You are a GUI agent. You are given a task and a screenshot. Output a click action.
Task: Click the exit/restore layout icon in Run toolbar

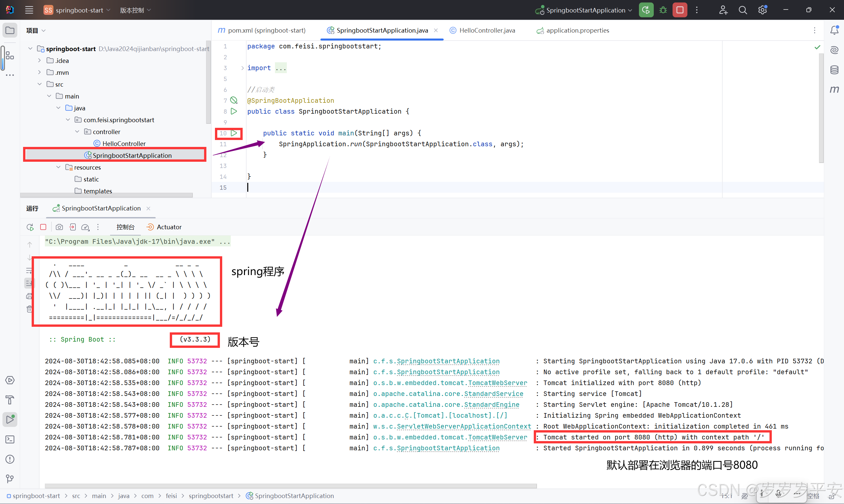coord(73,227)
